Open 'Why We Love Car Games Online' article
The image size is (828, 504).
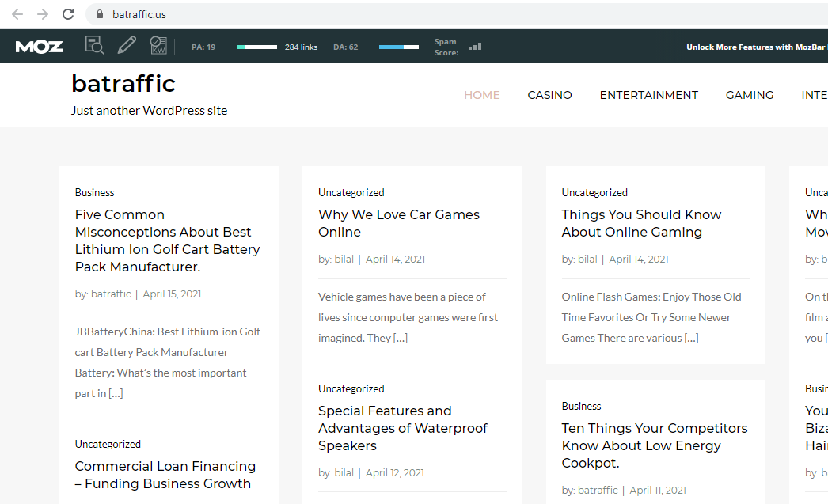[398, 223]
